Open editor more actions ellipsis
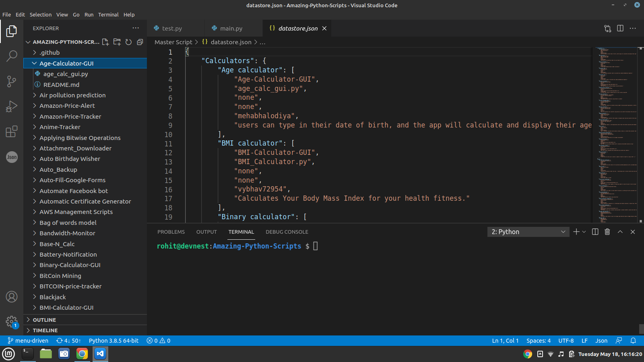 click(633, 28)
